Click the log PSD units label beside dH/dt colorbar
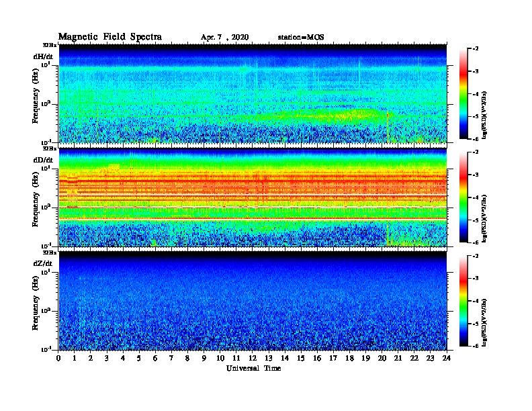Image resolution: width=532 pixels, height=411 pixels. 484,115
